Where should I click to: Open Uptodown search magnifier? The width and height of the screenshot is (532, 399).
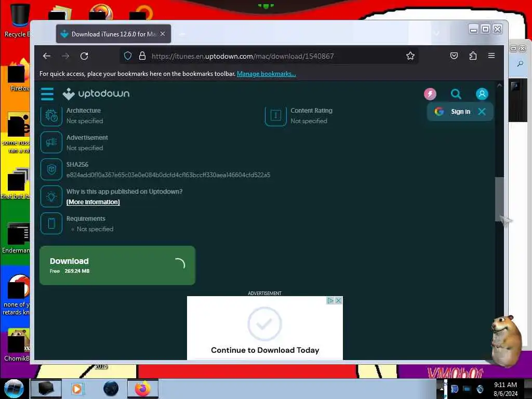(x=456, y=94)
